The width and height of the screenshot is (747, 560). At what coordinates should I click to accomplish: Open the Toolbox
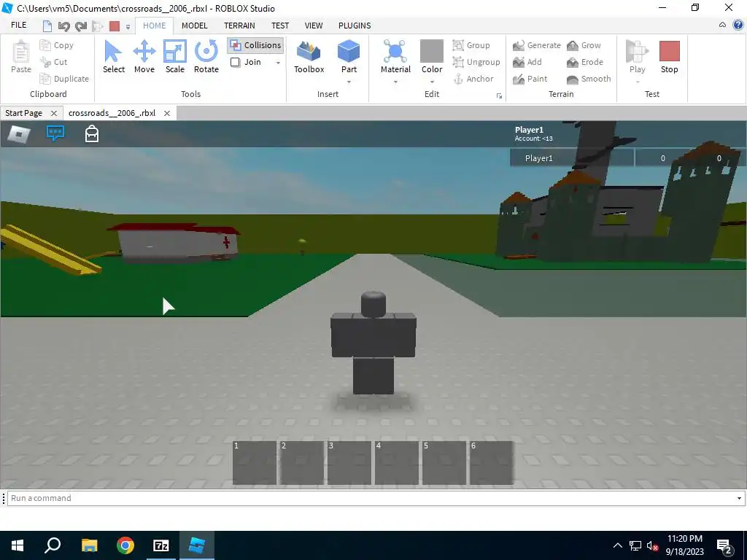(309, 56)
